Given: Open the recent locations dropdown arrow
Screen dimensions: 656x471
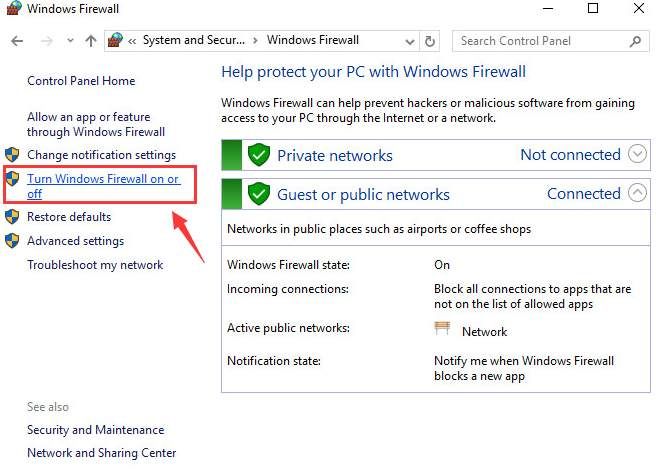Looking at the screenshot, I should (69, 42).
